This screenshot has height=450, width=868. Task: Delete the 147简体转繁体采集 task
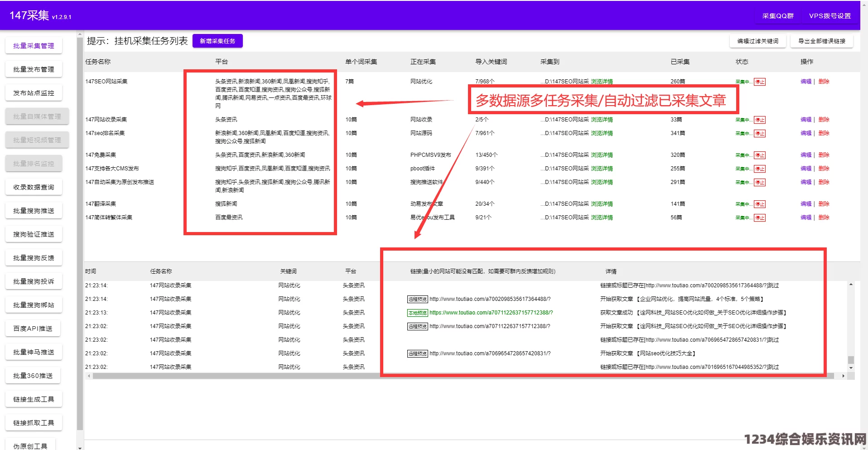[824, 218]
